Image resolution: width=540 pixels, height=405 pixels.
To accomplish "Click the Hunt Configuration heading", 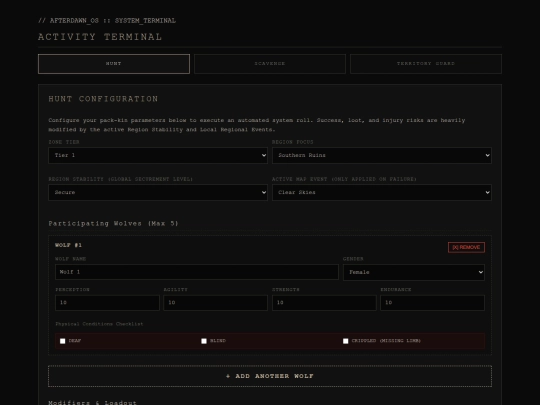I will click(x=103, y=99).
